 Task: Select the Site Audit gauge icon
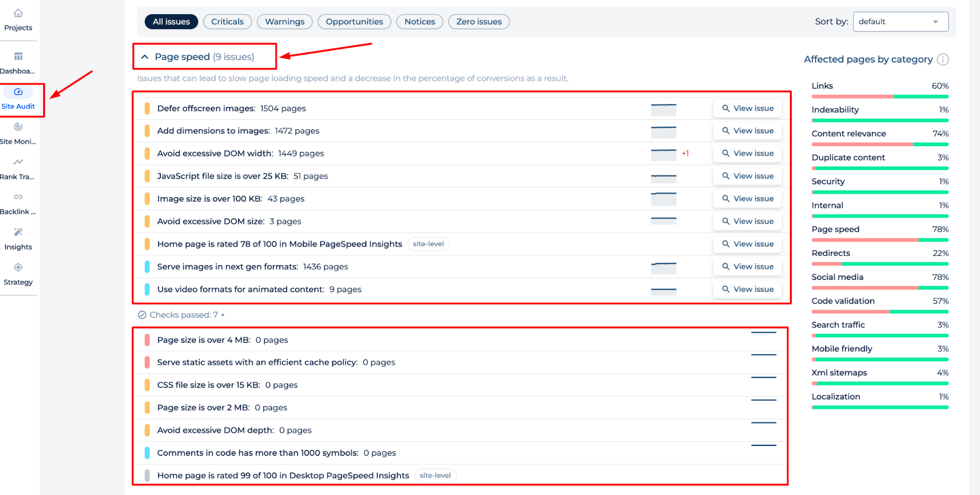point(18,92)
